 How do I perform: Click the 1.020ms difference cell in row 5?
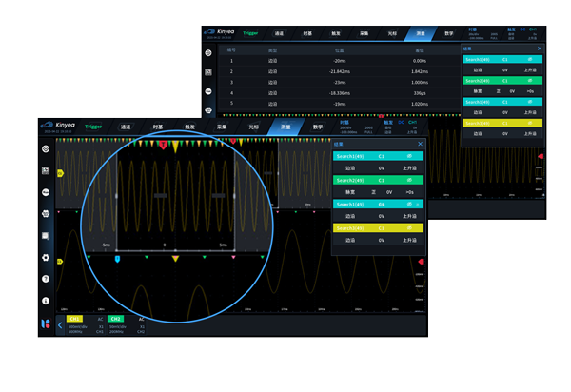tap(420, 104)
